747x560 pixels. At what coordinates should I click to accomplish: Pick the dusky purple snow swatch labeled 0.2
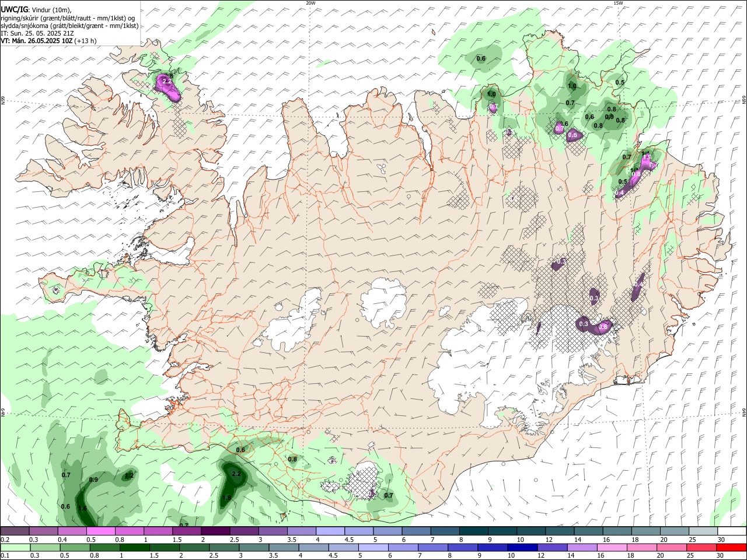click(15, 531)
